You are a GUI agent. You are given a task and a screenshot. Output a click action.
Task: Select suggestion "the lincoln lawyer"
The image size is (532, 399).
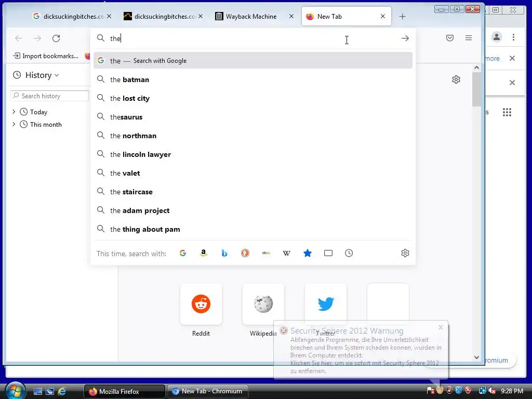pyautogui.click(x=253, y=154)
